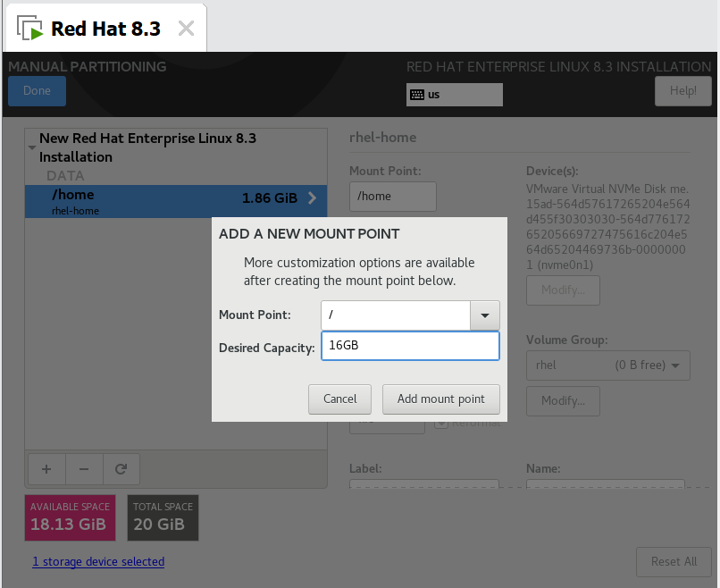Open the rhel Volume Group dropdown
The width and height of the screenshot is (720, 588).
[607, 365]
